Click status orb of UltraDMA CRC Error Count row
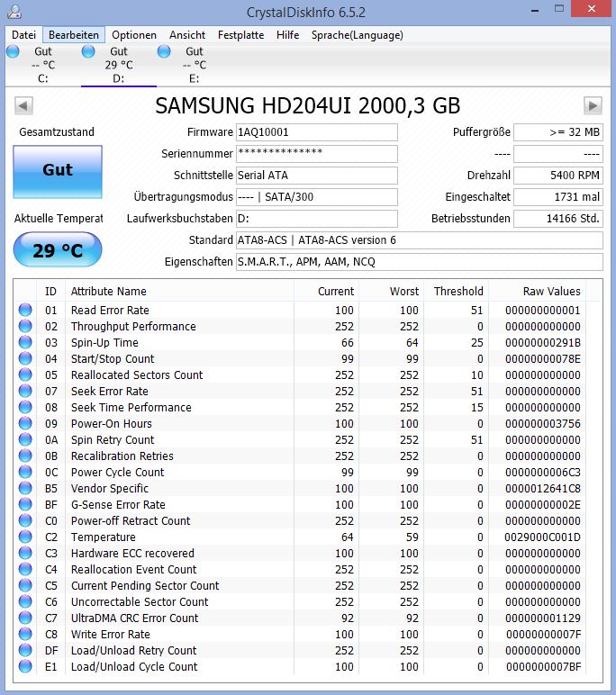616x695 pixels. pos(25,618)
